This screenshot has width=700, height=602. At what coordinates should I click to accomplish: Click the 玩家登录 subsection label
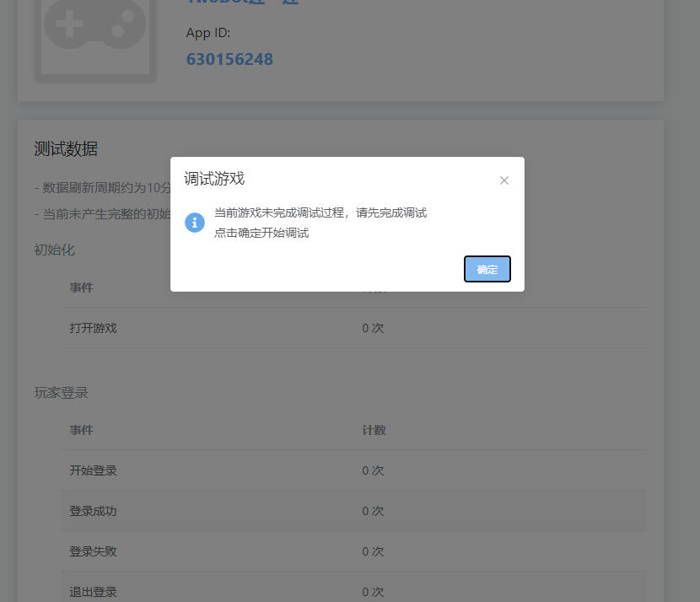tap(62, 393)
